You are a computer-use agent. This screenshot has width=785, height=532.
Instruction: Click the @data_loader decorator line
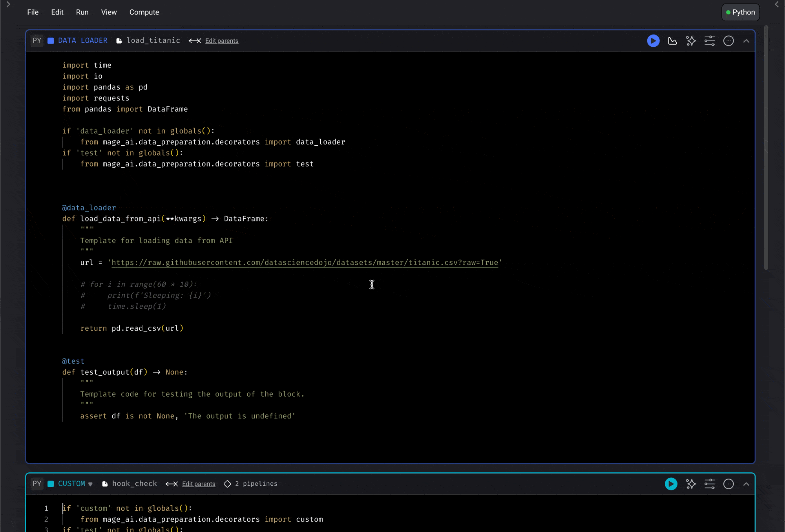click(89, 208)
